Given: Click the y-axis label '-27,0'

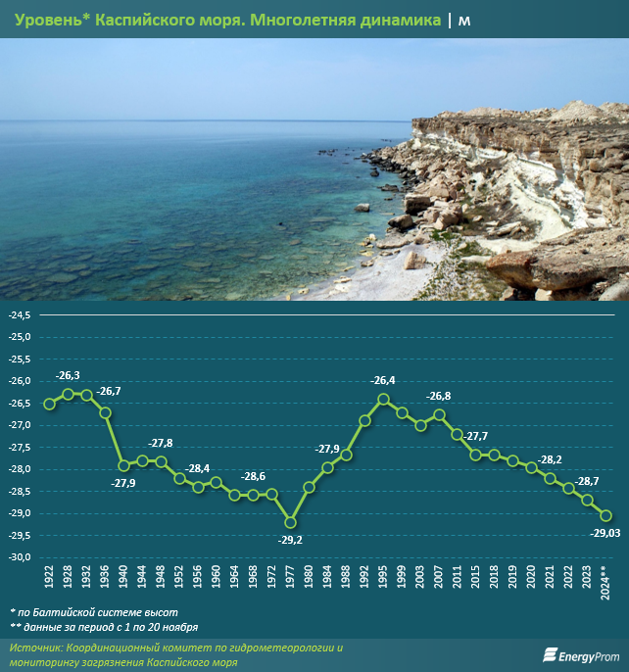Looking at the screenshot, I should pos(20,425).
